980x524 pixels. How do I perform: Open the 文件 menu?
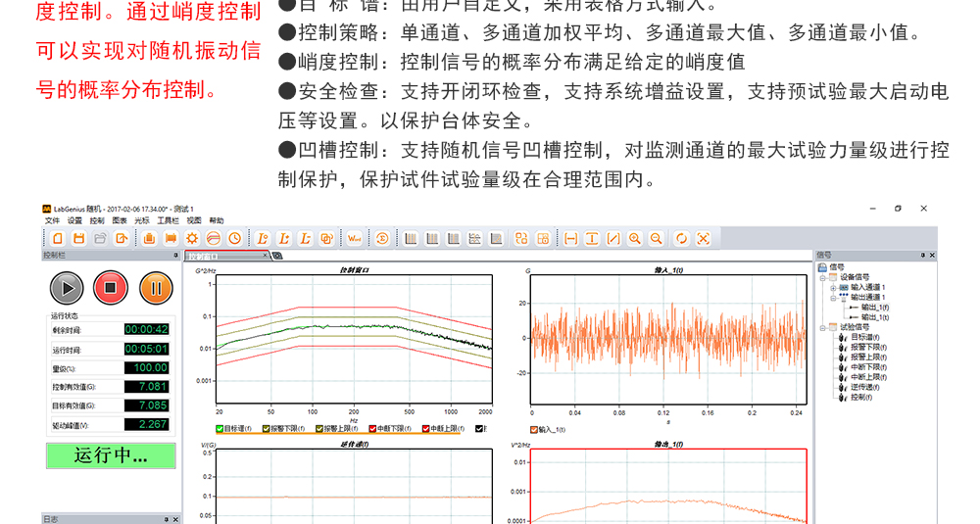52,221
